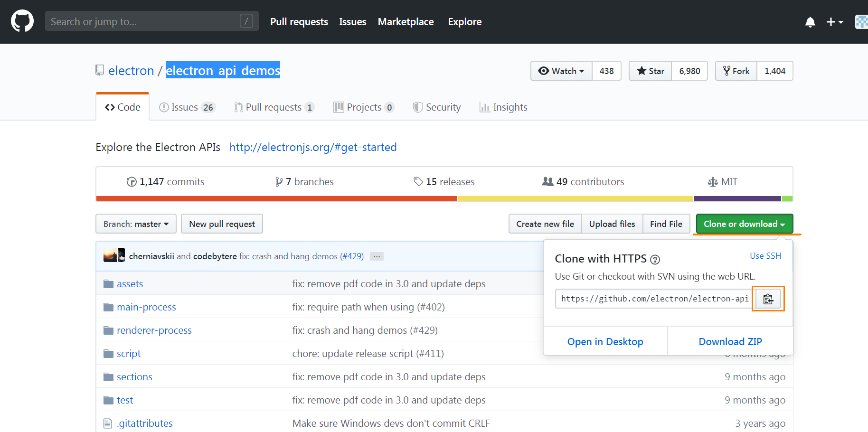868x432 pixels.
Task: Open electron-api-demos repository link
Action: click(223, 70)
